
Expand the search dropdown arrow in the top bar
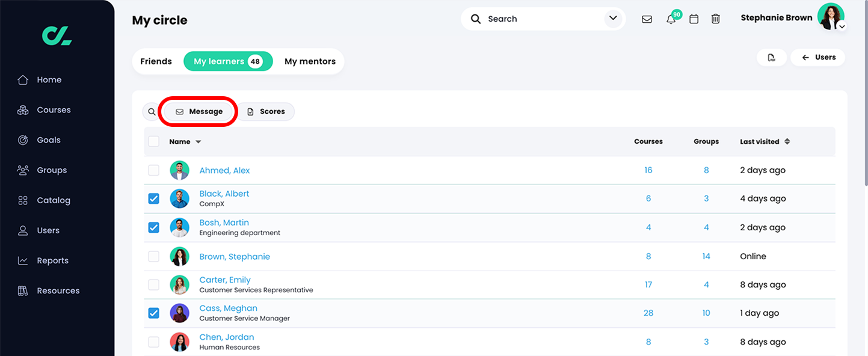point(613,19)
